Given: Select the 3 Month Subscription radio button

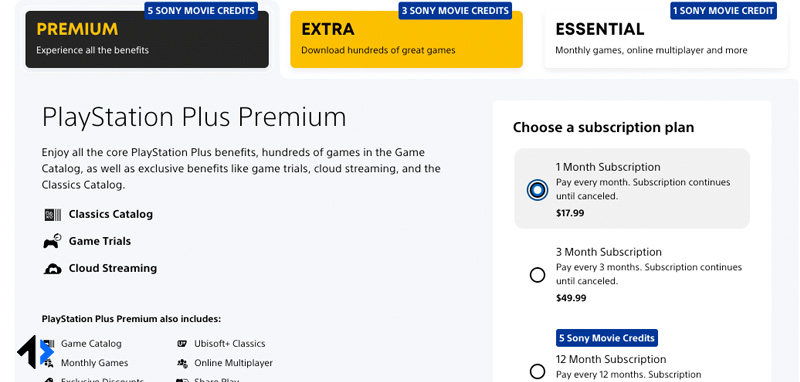Looking at the screenshot, I should coord(537,275).
